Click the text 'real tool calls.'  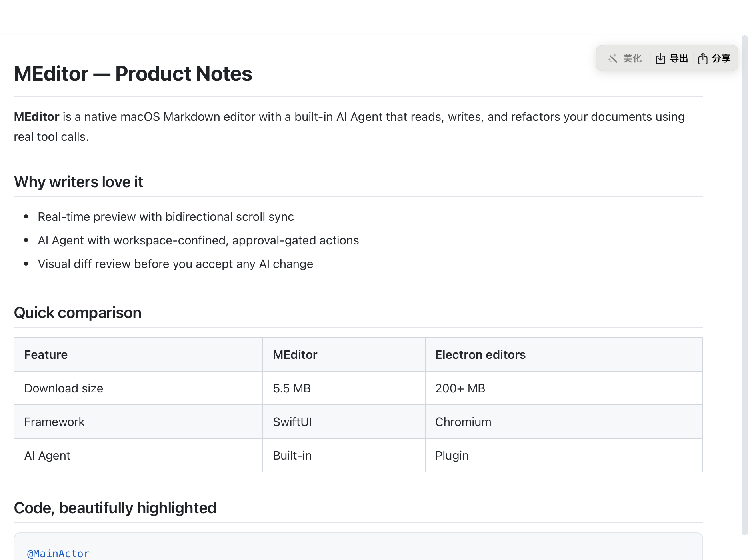[x=51, y=137]
